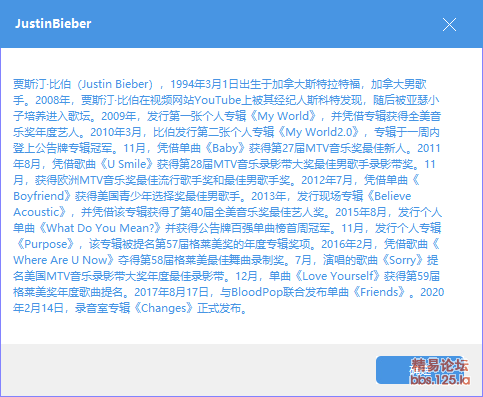Click the album name "Purpose" text
The image size is (483, 397).
pyautogui.click(x=46, y=244)
